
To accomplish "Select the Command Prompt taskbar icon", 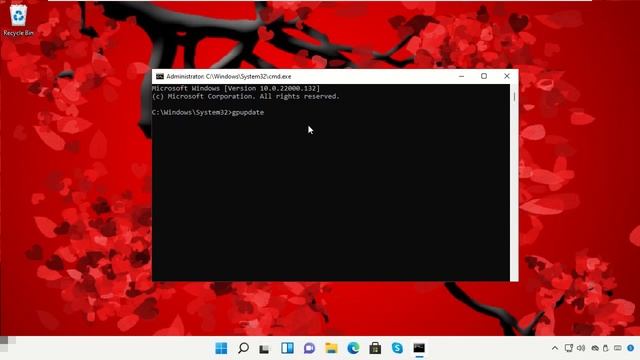I will tap(419, 348).
